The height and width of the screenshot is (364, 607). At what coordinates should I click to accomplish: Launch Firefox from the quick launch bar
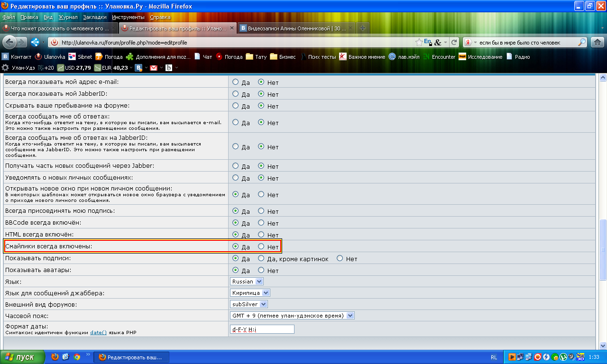pyautogui.click(x=55, y=357)
